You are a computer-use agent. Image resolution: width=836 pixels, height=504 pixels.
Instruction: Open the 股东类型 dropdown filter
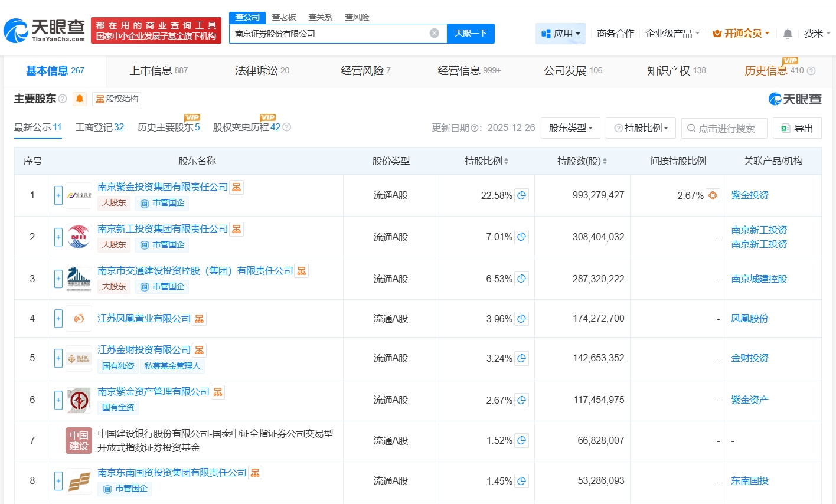[x=570, y=128]
